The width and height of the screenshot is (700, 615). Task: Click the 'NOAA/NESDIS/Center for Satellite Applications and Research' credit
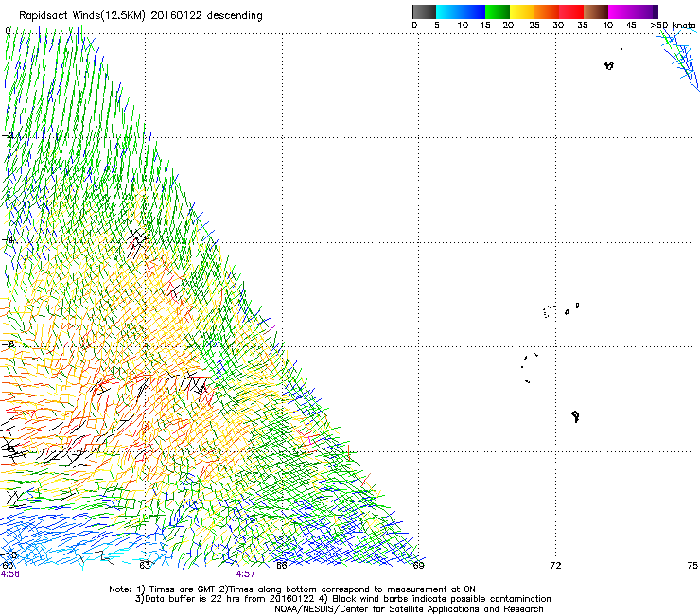pyautogui.click(x=409, y=609)
